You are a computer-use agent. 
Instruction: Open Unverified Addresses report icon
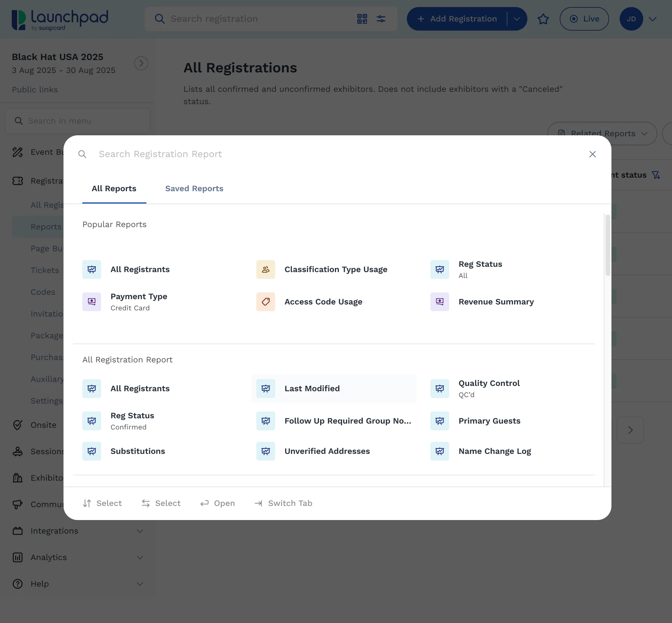click(266, 451)
